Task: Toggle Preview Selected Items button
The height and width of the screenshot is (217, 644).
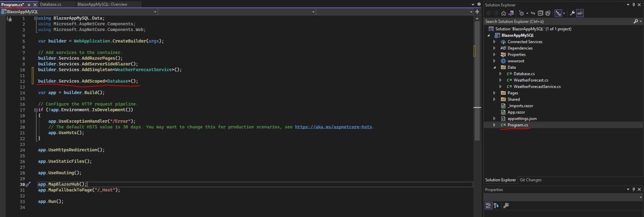Action: [x=580, y=13]
